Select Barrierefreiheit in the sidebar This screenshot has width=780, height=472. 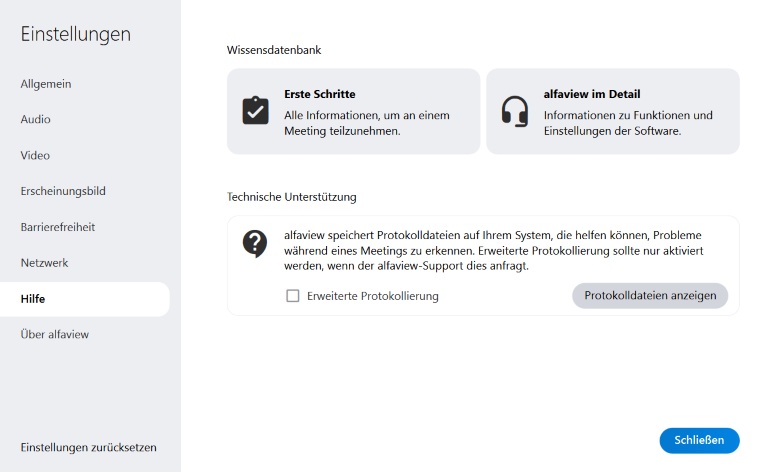point(58,227)
